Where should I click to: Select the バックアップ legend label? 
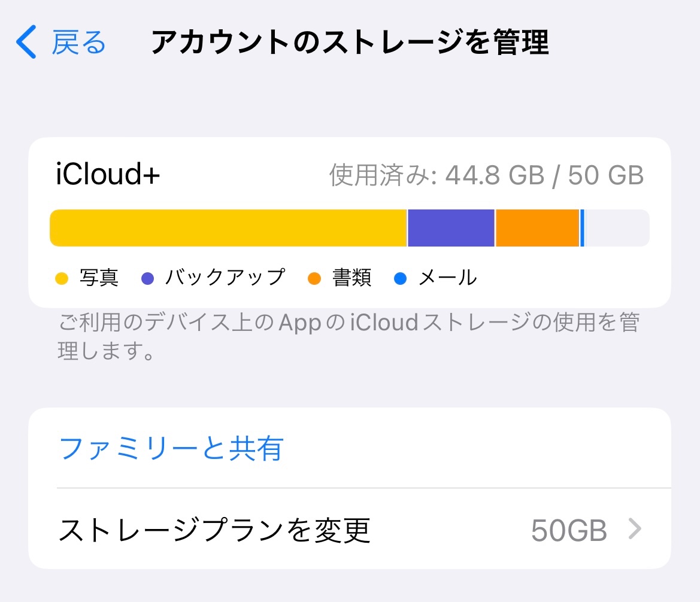225,278
